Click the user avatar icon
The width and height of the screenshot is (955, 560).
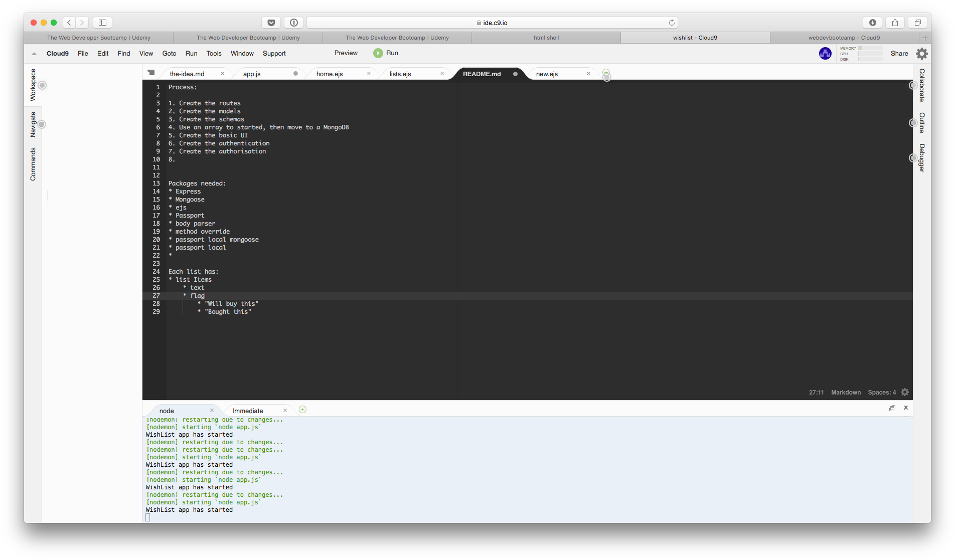pos(825,53)
